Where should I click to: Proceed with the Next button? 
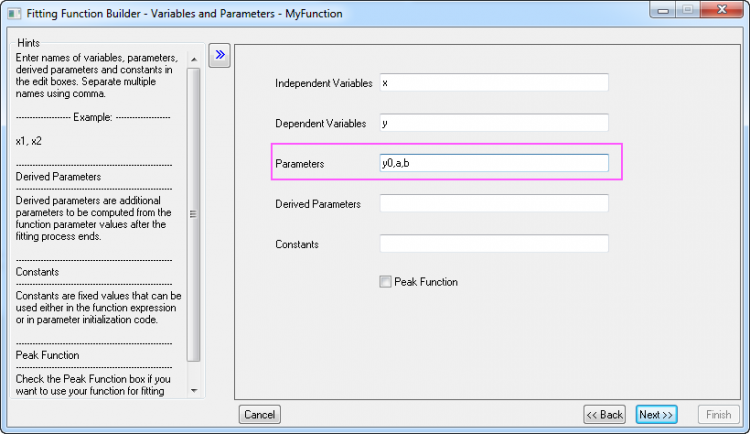click(x=656, y=414)
